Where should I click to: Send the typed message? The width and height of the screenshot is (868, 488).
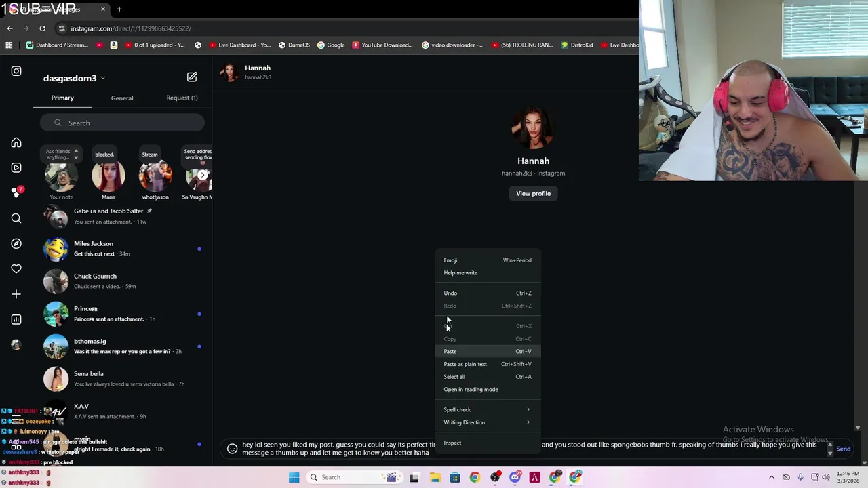tap(843, 449)
